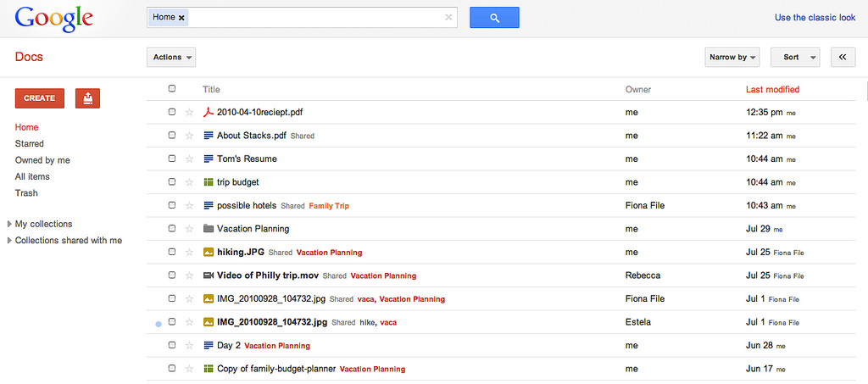The image size is (868, 384).
Task: Tick the possible hotels checkbox
Action: coord(171,205)
